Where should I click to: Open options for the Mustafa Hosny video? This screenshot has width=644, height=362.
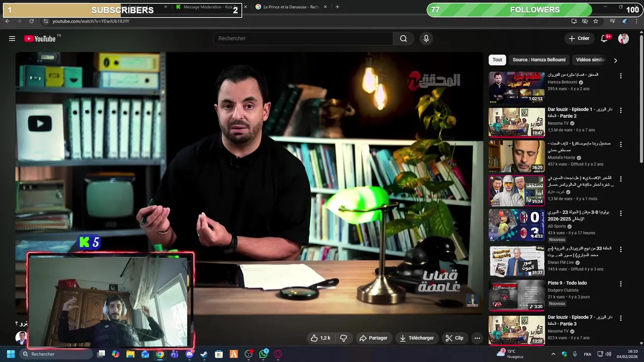[x=620, y=145]
